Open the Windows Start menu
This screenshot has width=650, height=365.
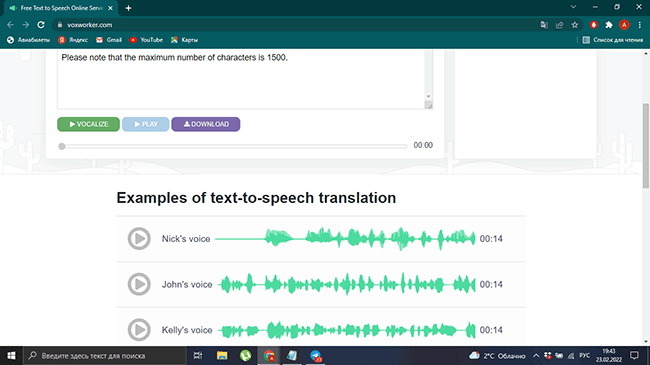click(11, 355)
